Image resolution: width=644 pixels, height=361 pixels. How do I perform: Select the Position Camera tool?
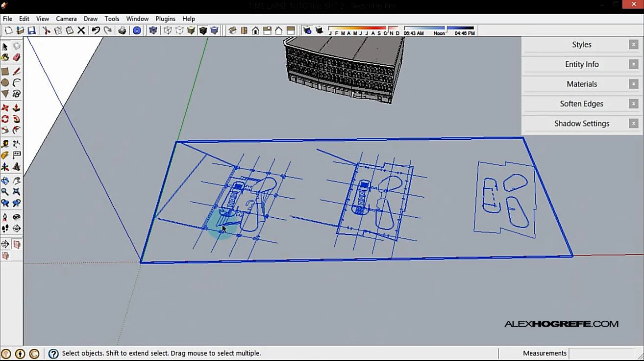[x=5, y=217]
